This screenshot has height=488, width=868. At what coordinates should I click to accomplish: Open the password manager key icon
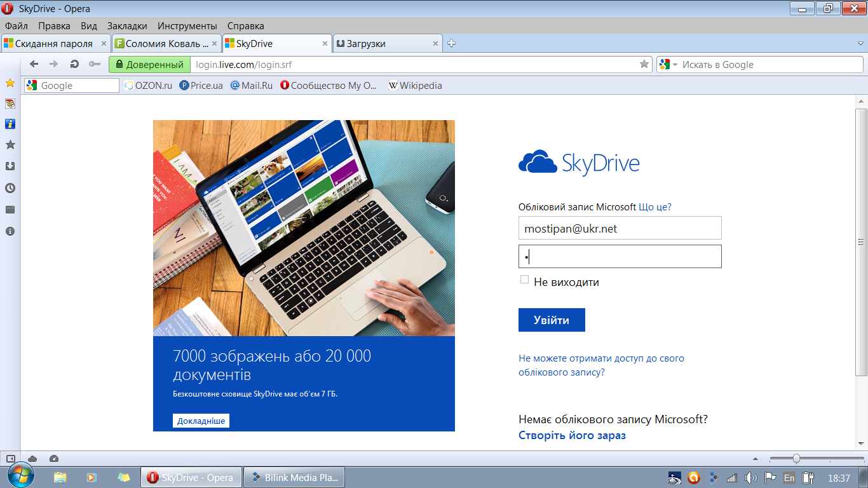click(x=95, y=64)
